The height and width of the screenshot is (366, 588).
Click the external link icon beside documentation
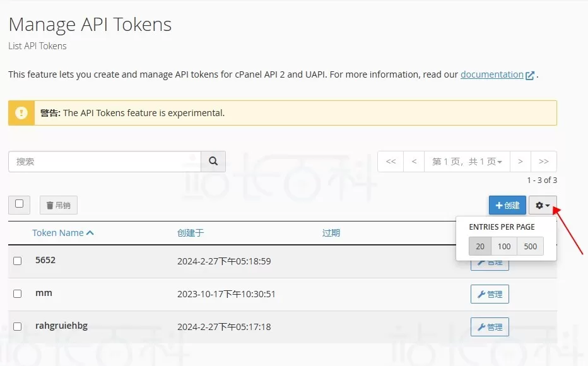pyautogui.click(x=530, y=75)
